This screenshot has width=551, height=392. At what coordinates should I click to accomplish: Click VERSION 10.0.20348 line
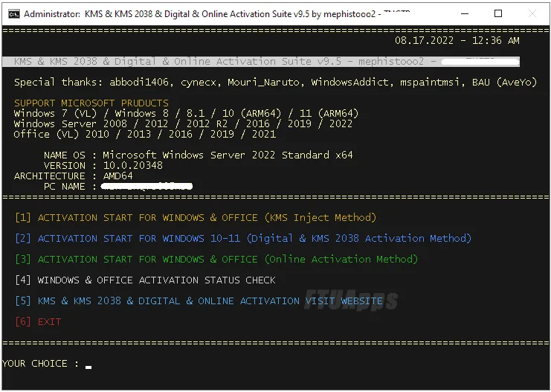pos(103,165)
